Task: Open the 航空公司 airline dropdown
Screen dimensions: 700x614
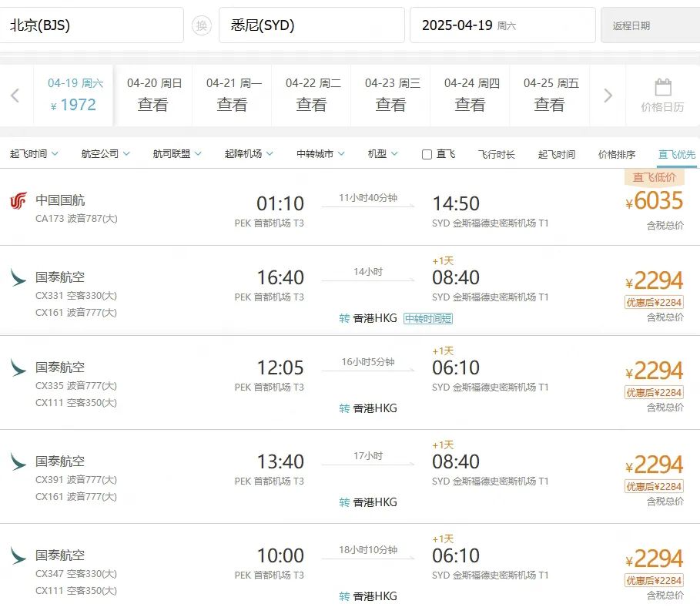Action: pos(106,154)
